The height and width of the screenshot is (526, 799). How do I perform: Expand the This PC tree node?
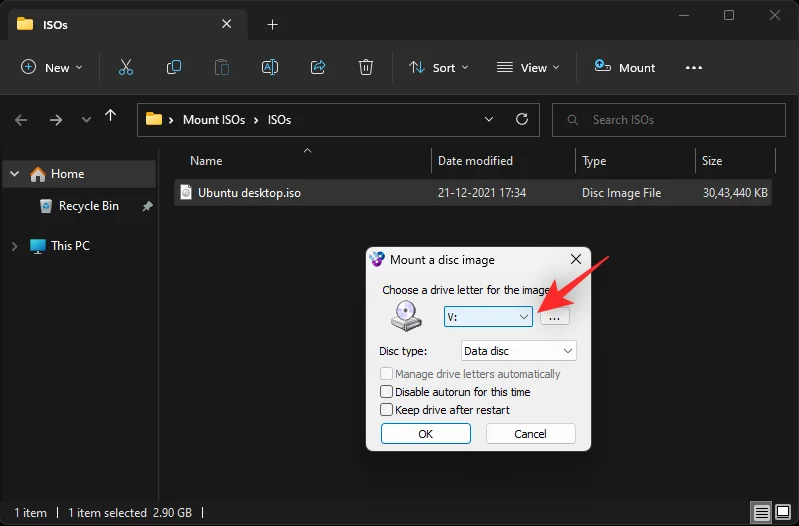15,246
